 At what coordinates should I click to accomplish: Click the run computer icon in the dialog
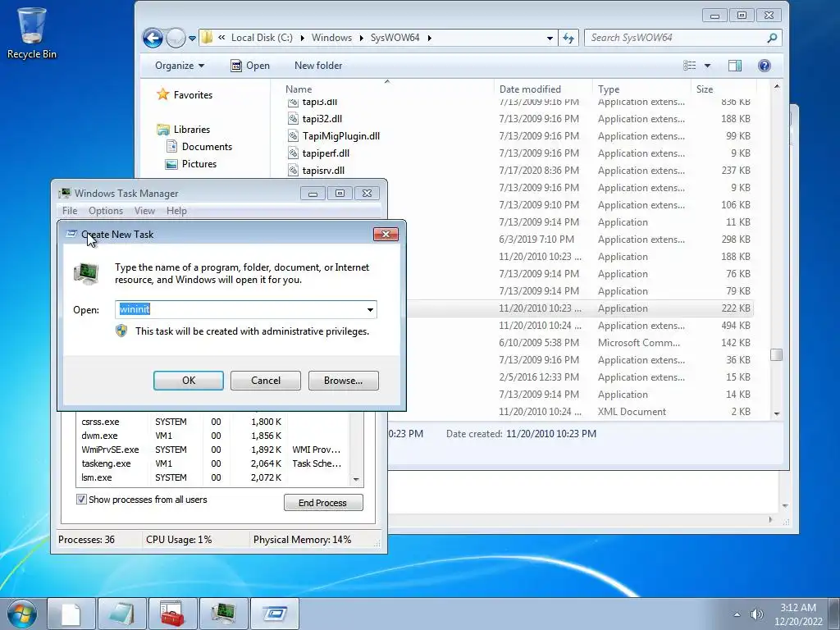coord(85,273)
